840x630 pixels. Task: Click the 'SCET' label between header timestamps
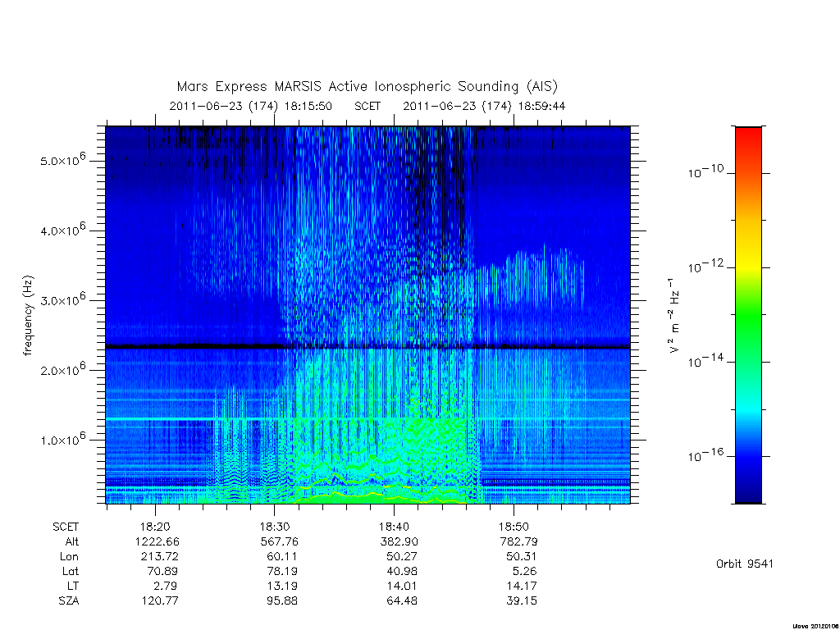[367, 106]
